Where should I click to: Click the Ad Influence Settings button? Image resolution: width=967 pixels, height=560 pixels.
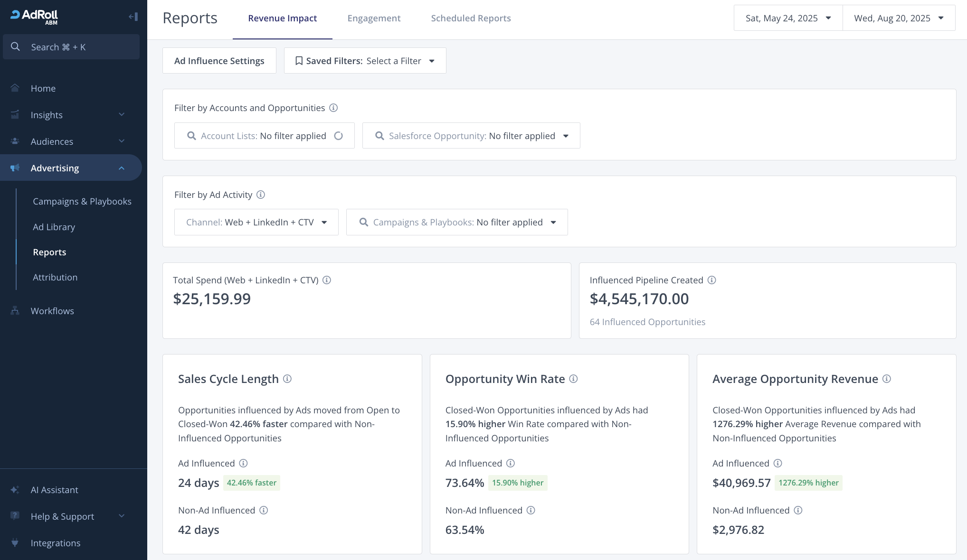click(219, 61)
